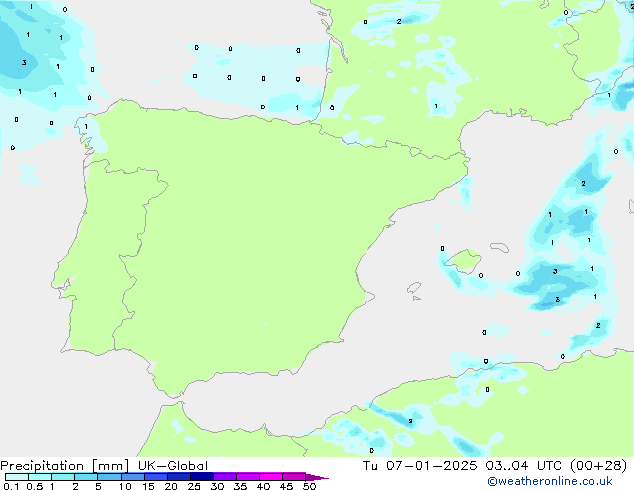Click the 1–2 mm legend color swatch
Image resolution: width=634 pixels, height=490 pixels.
pyautogui.click(x=63, y=477)
